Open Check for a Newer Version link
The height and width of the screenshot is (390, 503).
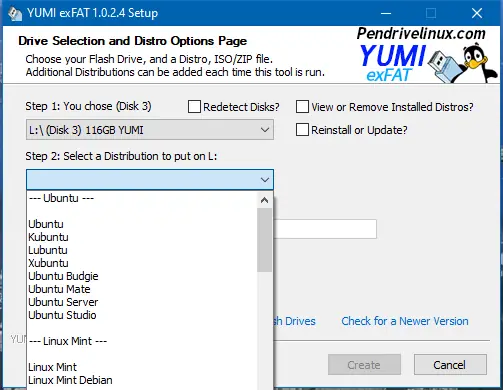[405, 321]
